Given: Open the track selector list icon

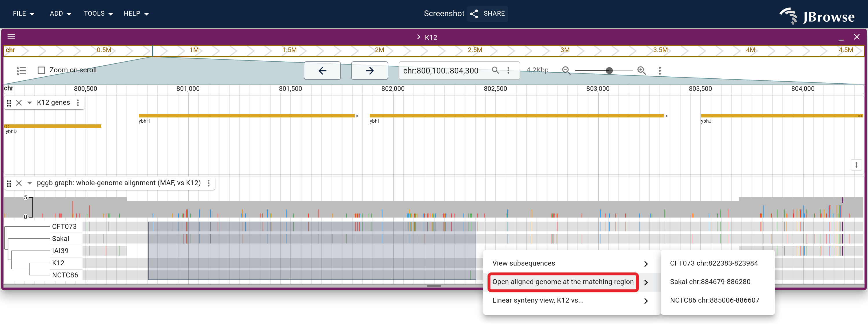Looking at the screenshot, I should [22, 70].
